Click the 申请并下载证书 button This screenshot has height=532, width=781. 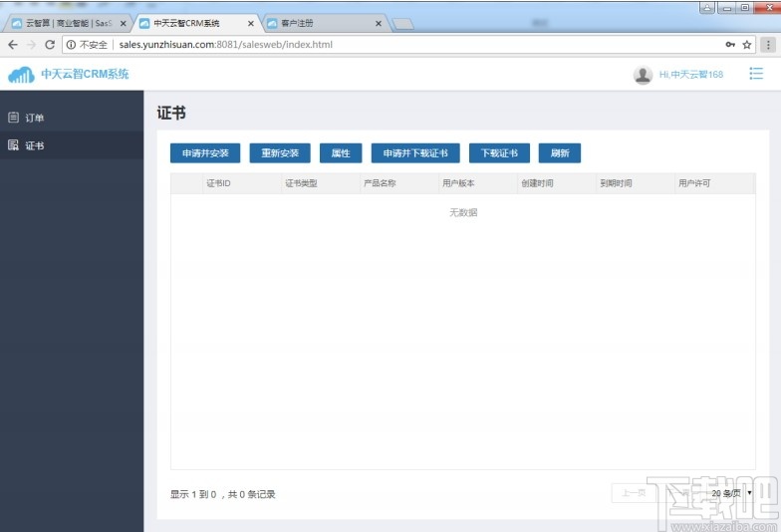[415, 153]
